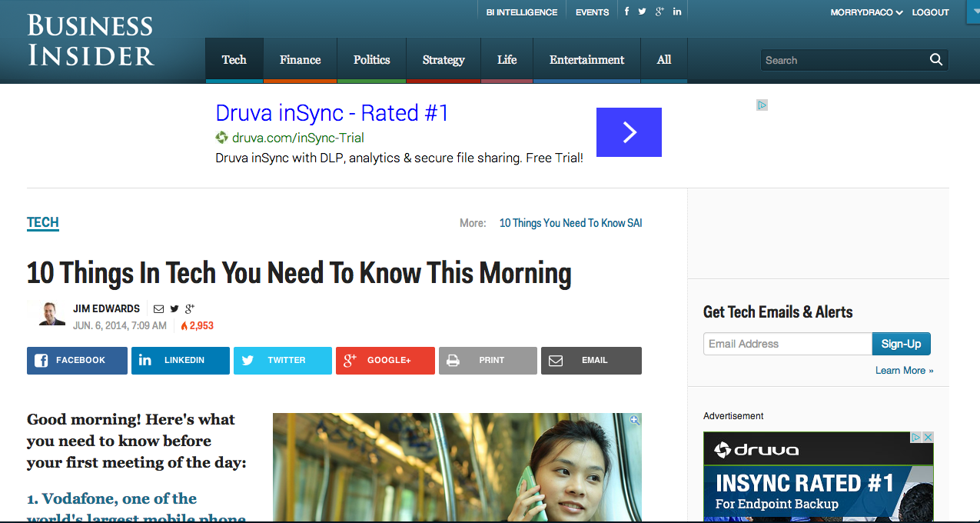Focus the Search input field
980x523 pixels.
845,60
